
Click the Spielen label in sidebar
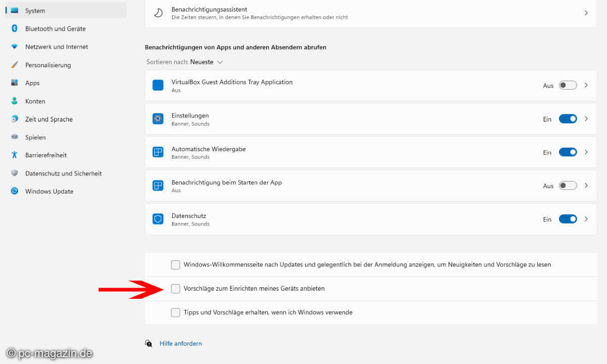coord(35,137)
